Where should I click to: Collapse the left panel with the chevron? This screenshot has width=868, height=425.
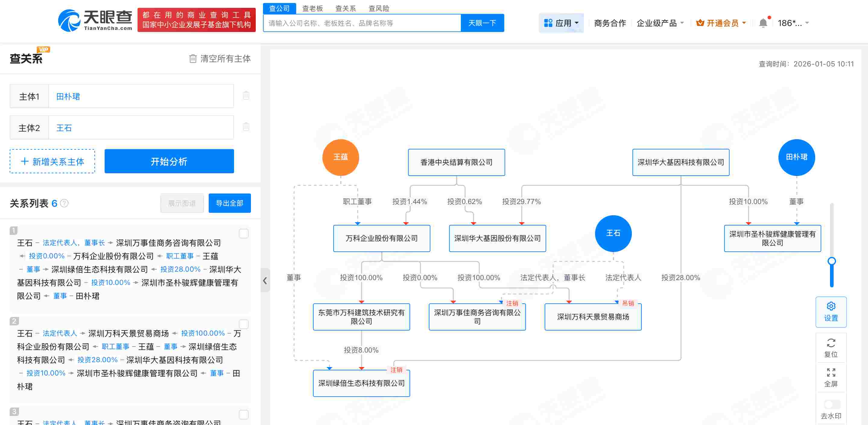[x=265, y=281]
